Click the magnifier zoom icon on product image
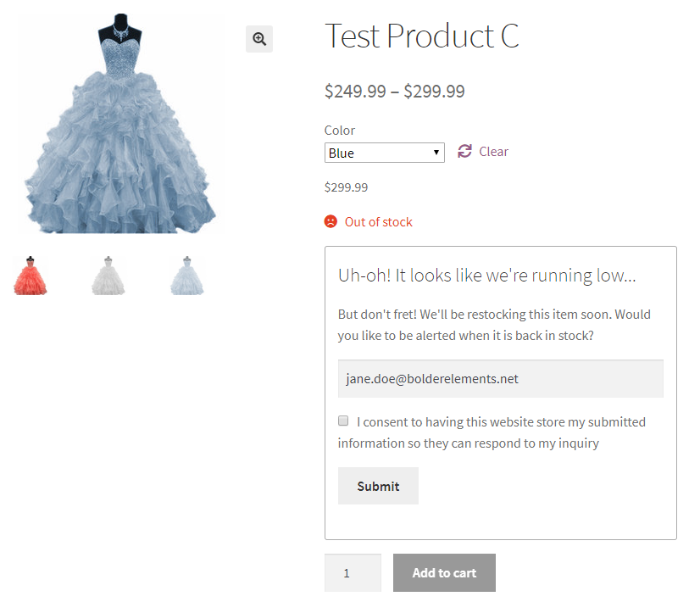Viewport: 700px width, 602px height. [259, 39]
